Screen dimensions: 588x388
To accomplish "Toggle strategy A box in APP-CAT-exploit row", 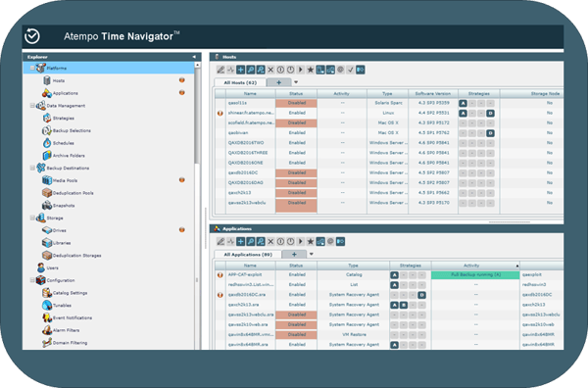I will tap(395, 275).
